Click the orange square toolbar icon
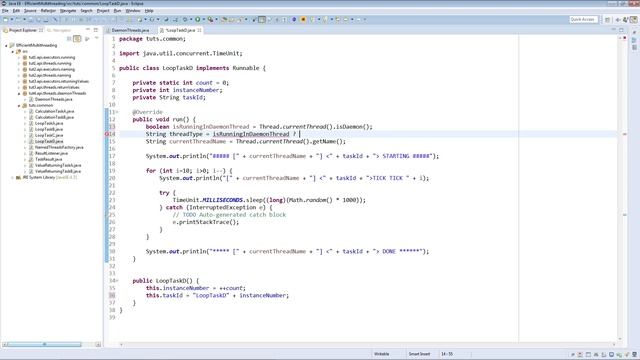This screenshot has width=640, height=360. (303, 19)
